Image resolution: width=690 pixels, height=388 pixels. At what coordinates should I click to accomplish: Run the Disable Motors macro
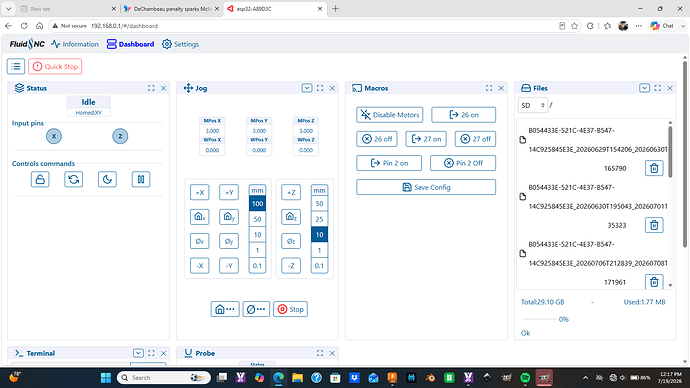pyautogui.click(x=389, y=115)
